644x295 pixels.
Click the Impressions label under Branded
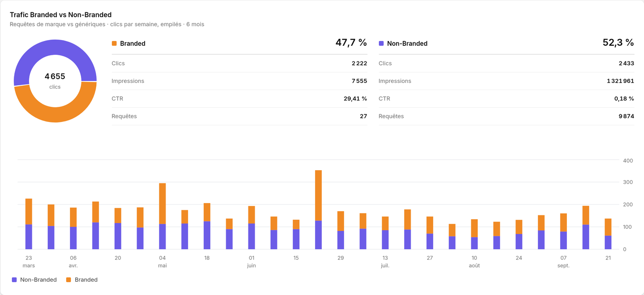pyautogui.click(x=128, y=81)
